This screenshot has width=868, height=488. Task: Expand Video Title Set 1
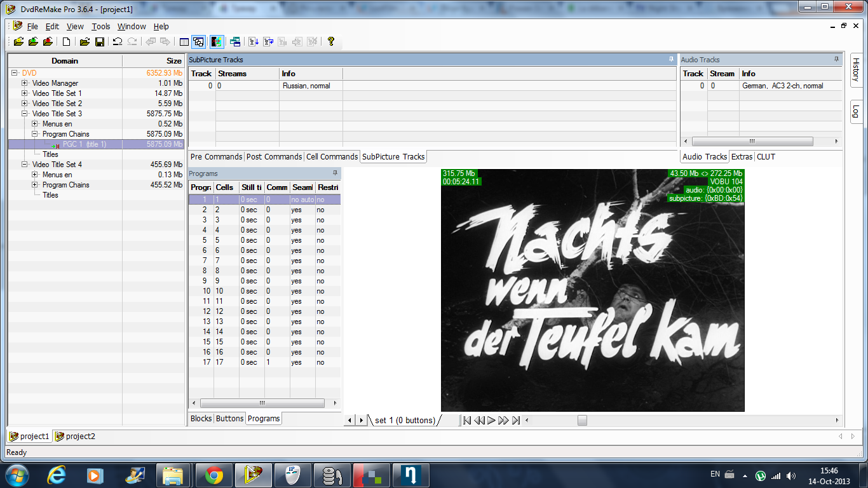pos(25,93)
